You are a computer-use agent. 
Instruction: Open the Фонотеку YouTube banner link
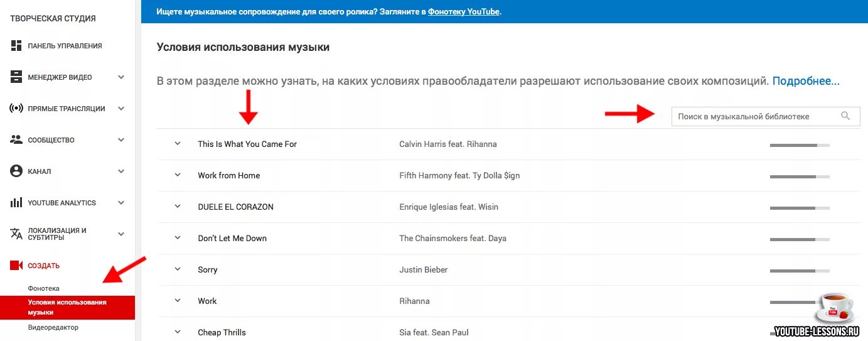[464, 12]
